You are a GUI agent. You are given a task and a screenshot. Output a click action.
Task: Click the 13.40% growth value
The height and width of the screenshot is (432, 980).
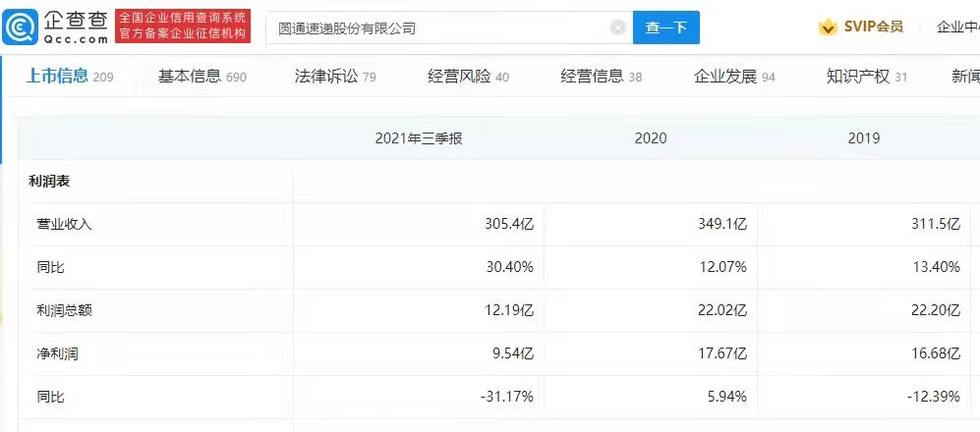tap(936, 268)
